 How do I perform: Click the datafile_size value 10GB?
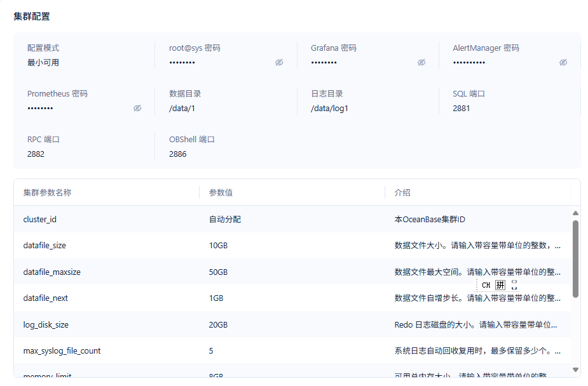218,246
